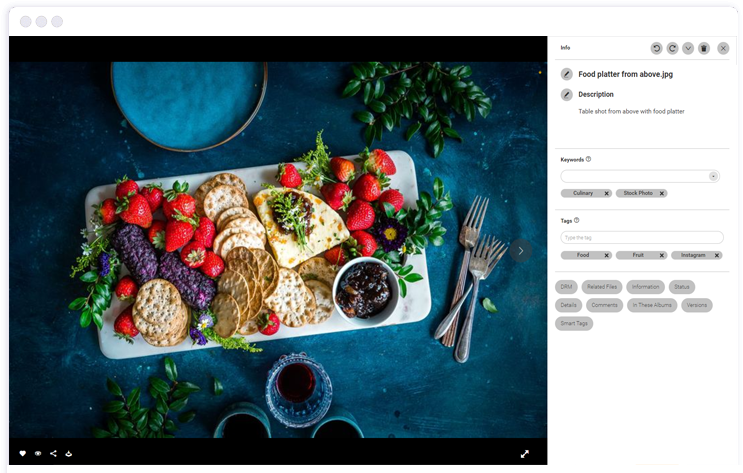The height and width of the screenshot is (473, 743).
Task: Delete file with trash icon
Action: point(704,48)
